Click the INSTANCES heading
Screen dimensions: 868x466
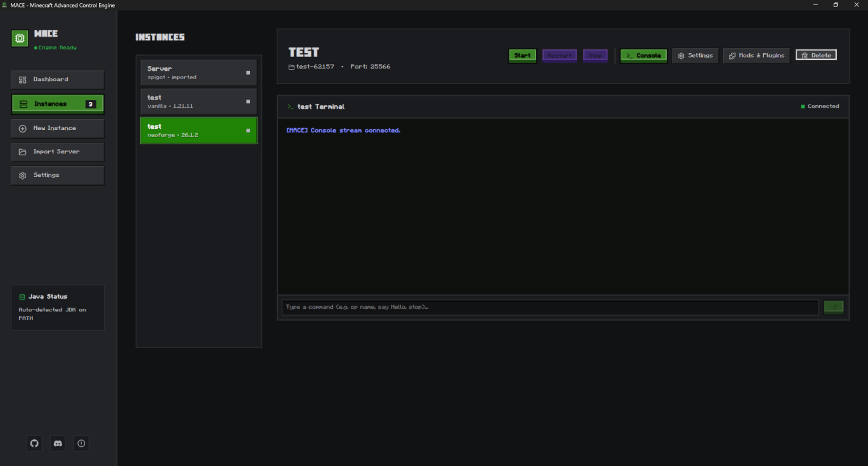pos(160,37)
